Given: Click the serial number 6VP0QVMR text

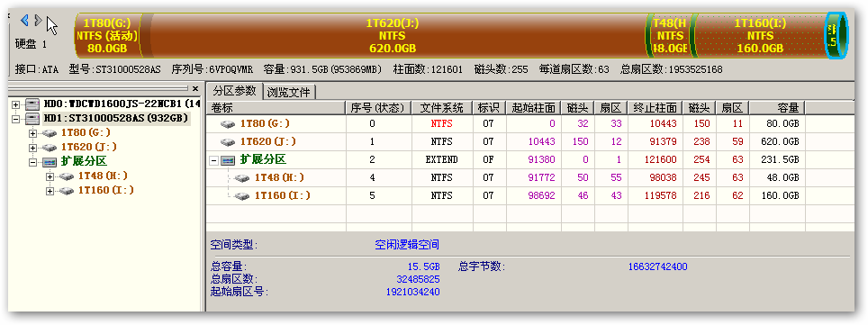Looking at the screenshot, I should [x=231, y=69].
